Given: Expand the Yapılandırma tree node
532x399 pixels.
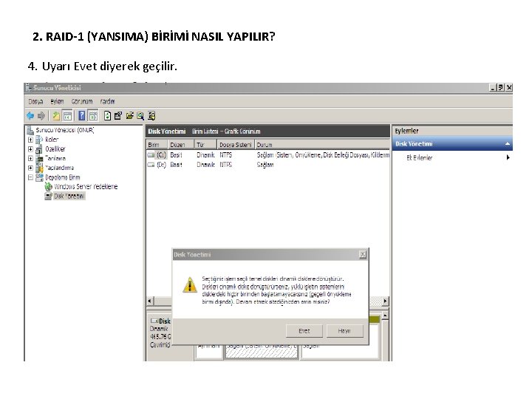Looking at the screenshot, I should [30, 168].
